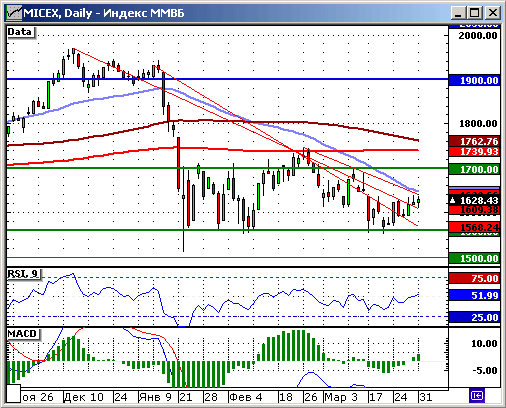
Task: Click the MACD -5.00 axis label
Action: (x=484, y=370)
